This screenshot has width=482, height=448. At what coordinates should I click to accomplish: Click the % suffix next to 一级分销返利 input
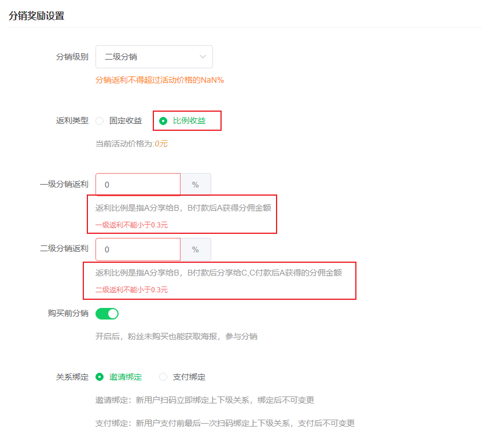click(x=196, y=184)
